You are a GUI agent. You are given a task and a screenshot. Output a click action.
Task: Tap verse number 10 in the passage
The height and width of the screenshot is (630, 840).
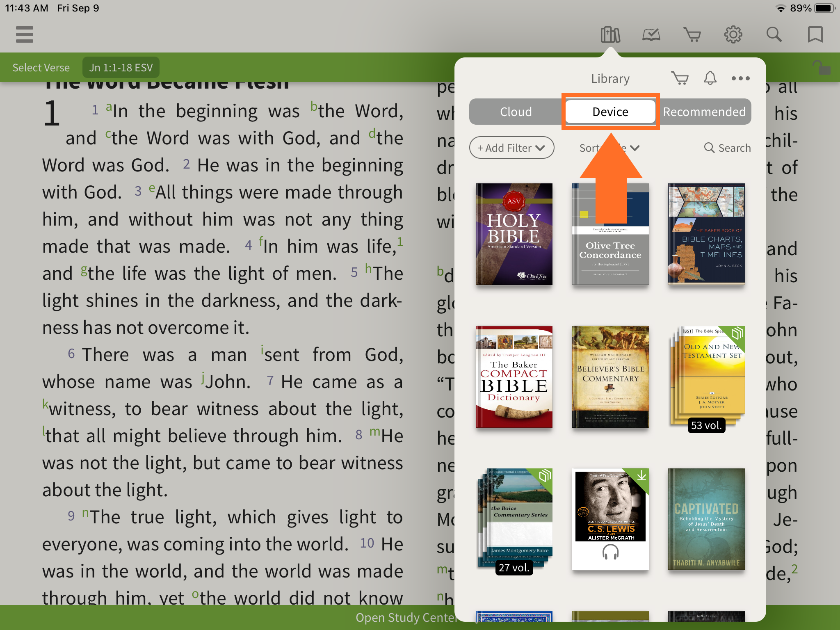click(x=367, y=543)
